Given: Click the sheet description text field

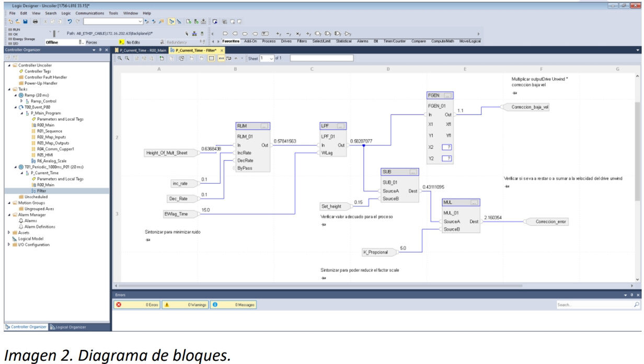Looking at the screenshot, I should (x=321, y=58).
